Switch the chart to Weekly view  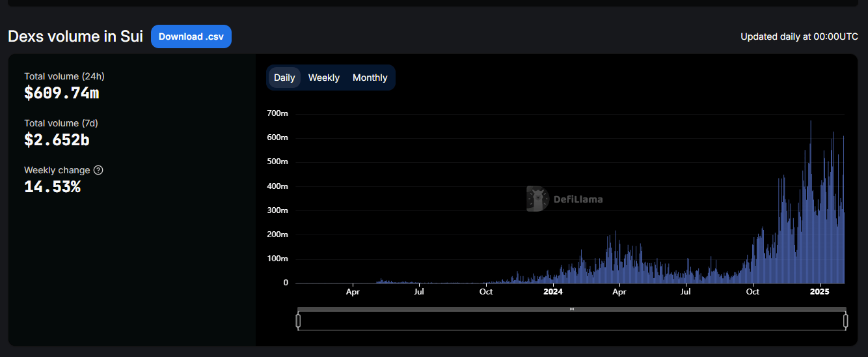coord(323,78)
